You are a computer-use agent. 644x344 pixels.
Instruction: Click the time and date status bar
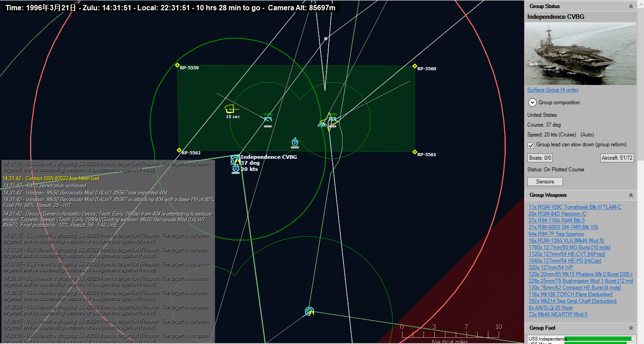pyautogui.click(x=171, y=8)
